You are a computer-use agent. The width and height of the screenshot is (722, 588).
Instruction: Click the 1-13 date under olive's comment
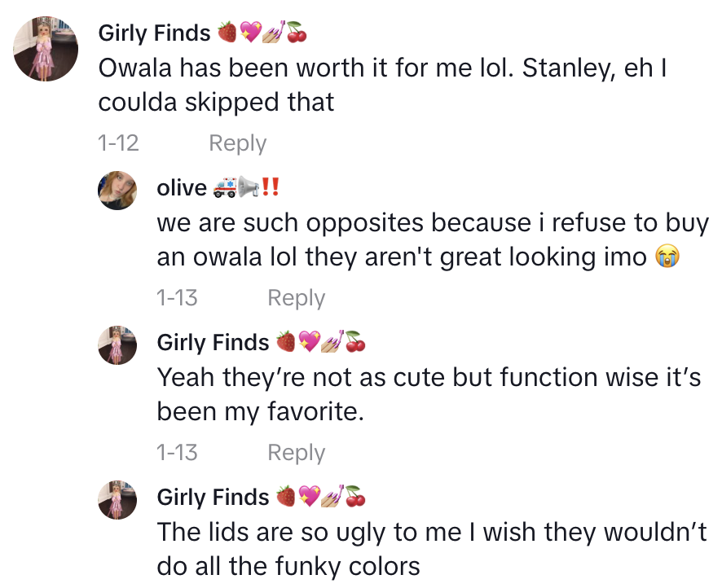[x=177, y=298]
